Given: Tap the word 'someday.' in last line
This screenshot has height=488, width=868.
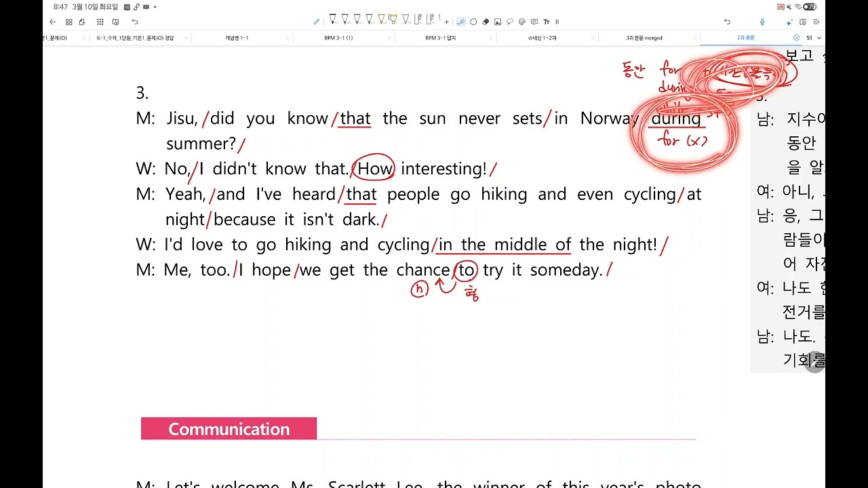Looking at the screenshot, I should coord(566,270).
